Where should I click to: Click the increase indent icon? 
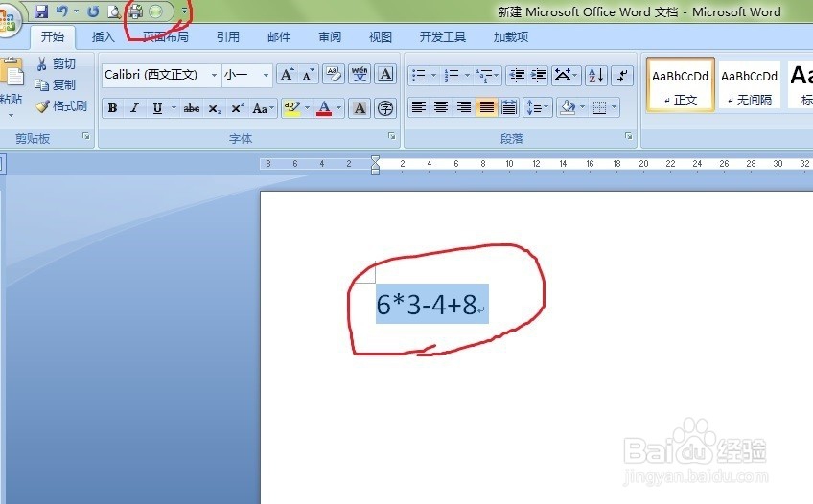pyautogui.click(x=538, y=76)
